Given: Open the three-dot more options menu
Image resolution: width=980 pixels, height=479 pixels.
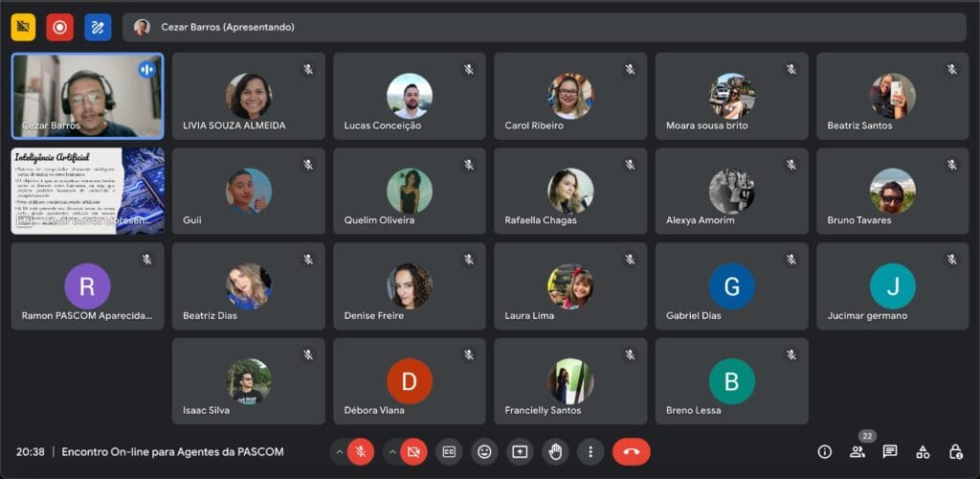Looking at the screenshot, I should pyautogui.click(x=590, y=451).
